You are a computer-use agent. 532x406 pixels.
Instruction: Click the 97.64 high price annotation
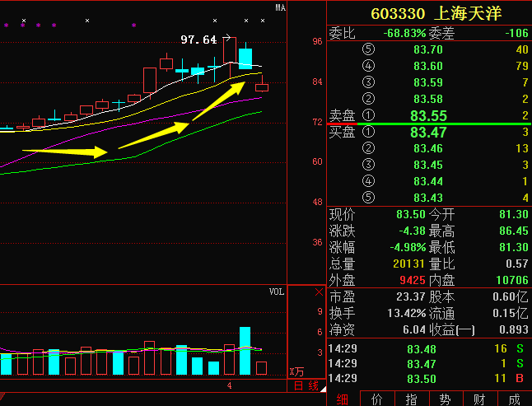(198, 40)
